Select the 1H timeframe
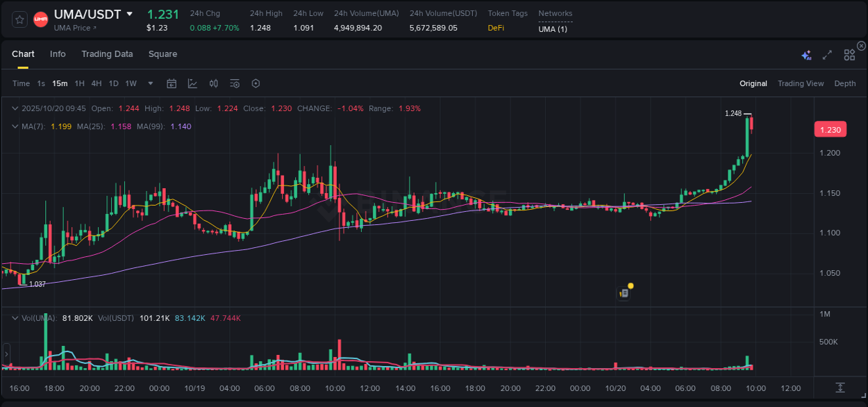 (x=80, y=83)
